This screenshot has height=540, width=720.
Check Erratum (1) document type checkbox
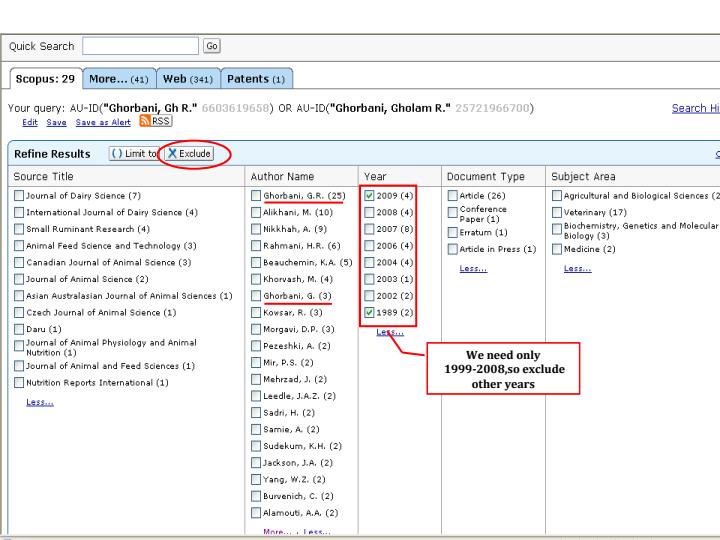tap(452, 232)
